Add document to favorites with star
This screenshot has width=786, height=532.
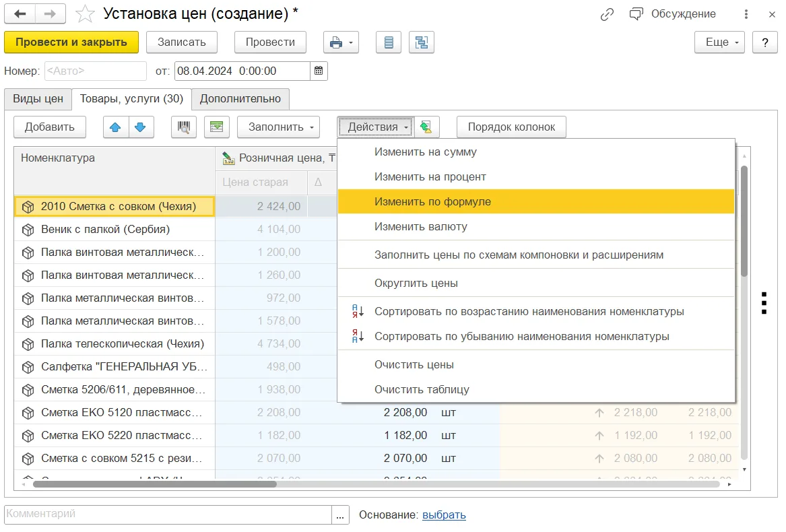(x=85, y=14)
